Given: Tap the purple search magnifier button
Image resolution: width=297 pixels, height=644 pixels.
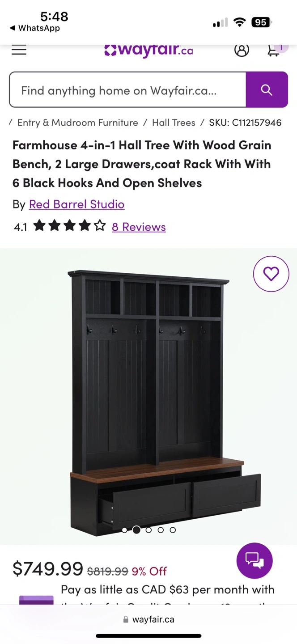Looking at the screenshot, I should coord(267,90).
